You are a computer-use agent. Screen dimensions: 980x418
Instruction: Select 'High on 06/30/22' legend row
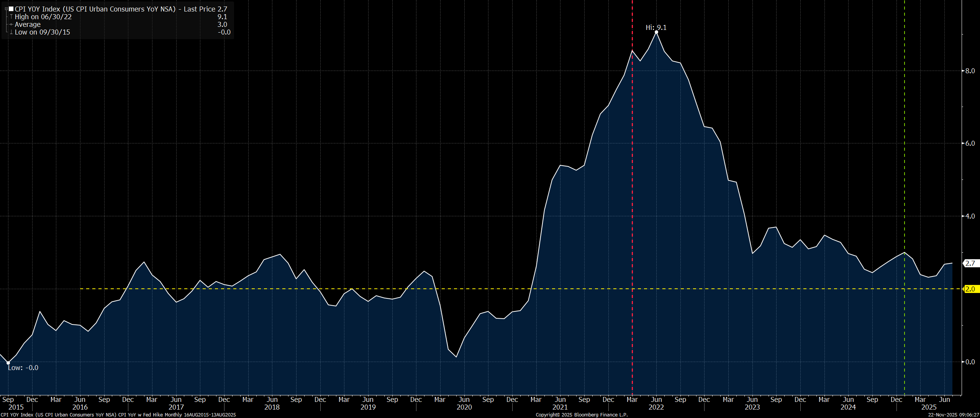coord(43,17)
